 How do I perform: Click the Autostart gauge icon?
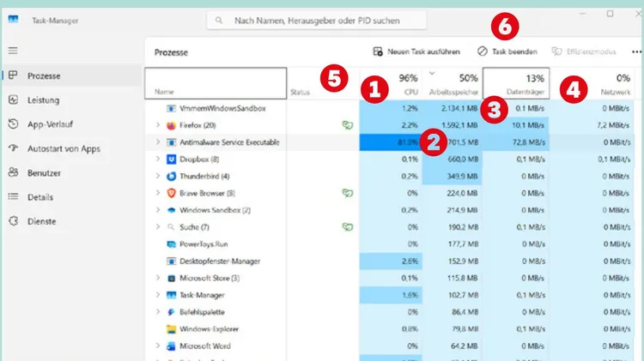[x=13, y=148]
